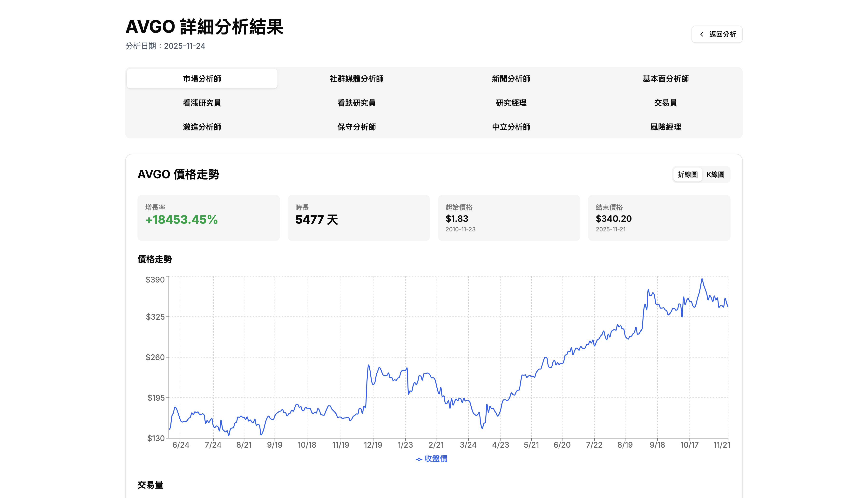Image resolution: width=868 pixels, height=498 pixels.
Task: Click the $325 y-axis label
Action: 155,317
